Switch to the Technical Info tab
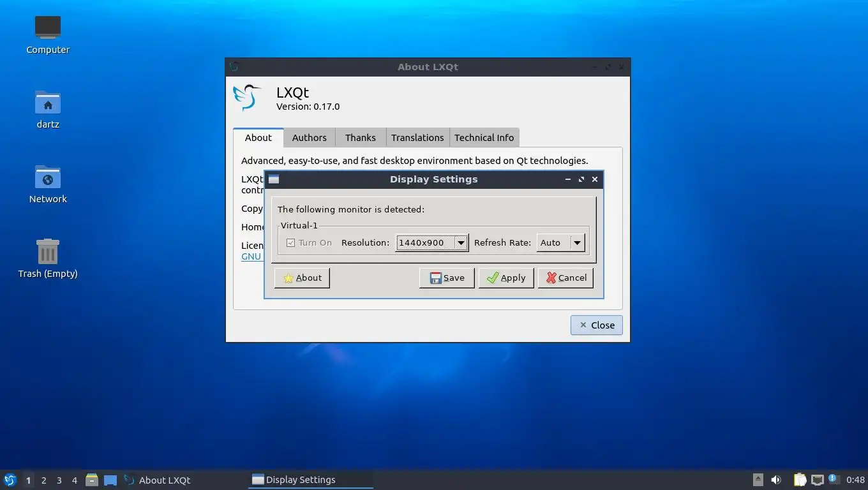Image resolution: width=868 pixels, height=490 pixels. point(484,138)
